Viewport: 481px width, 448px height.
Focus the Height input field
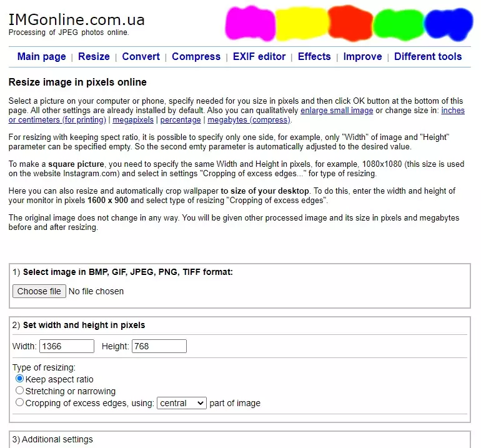(x=159, y=346)
